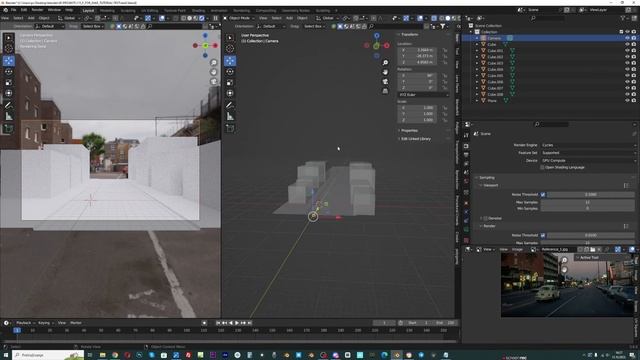
Task: Hide Cube.001 in viewport via eye icon
Action: point(627,51)
